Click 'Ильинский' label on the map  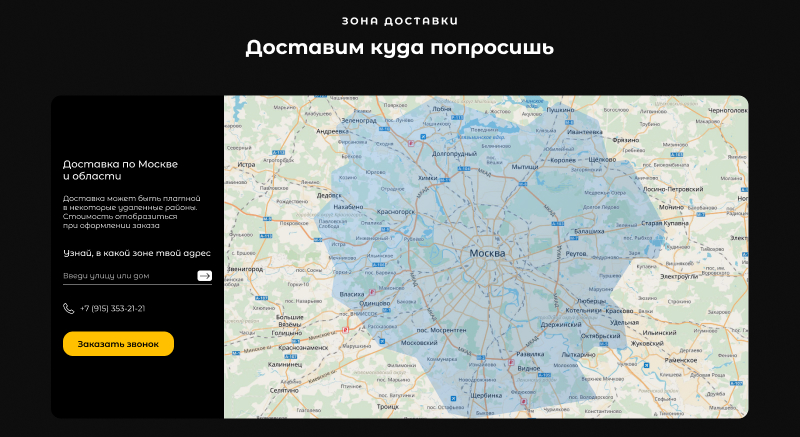coord(659,333)
